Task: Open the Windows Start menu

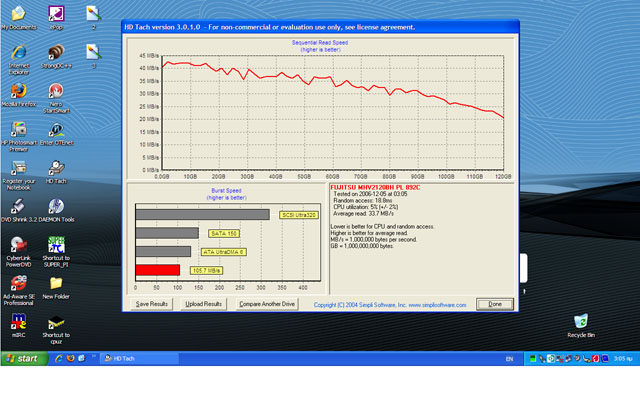Action: [24, 358]
